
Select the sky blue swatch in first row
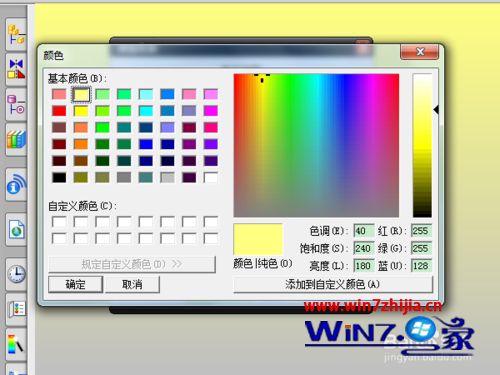pos(167,94)
